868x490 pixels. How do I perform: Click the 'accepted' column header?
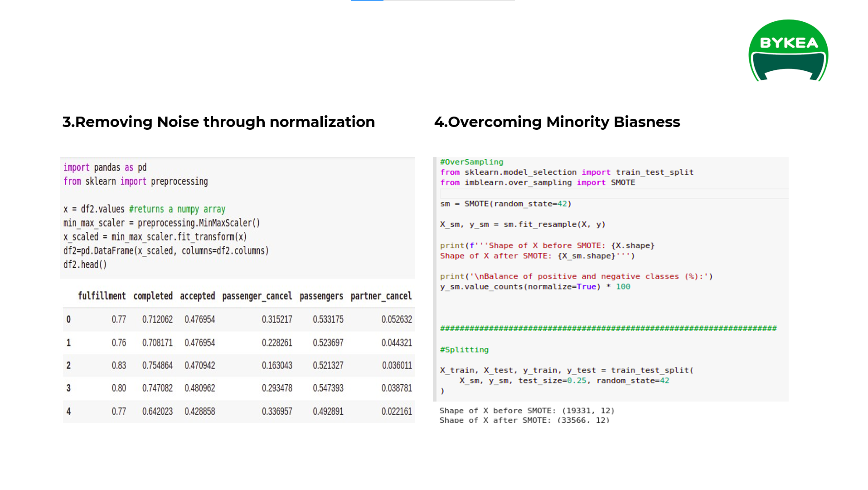pyautogui.click(x=198, y=296)
